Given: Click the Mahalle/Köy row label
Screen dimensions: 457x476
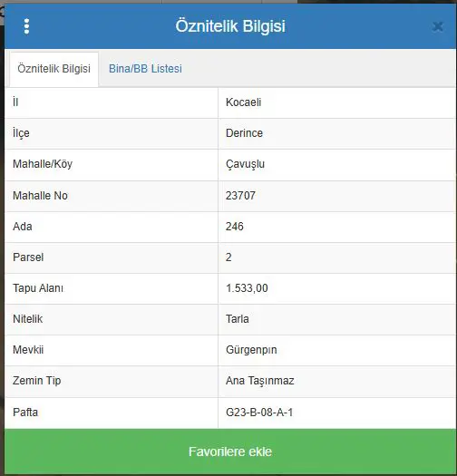Looking at the screenshot, I should click(43, 164).
